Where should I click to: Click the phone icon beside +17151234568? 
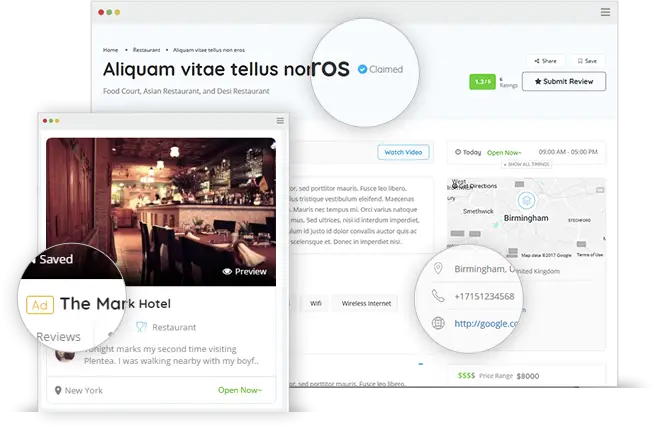pyautogui.click(x=438, y=296)
